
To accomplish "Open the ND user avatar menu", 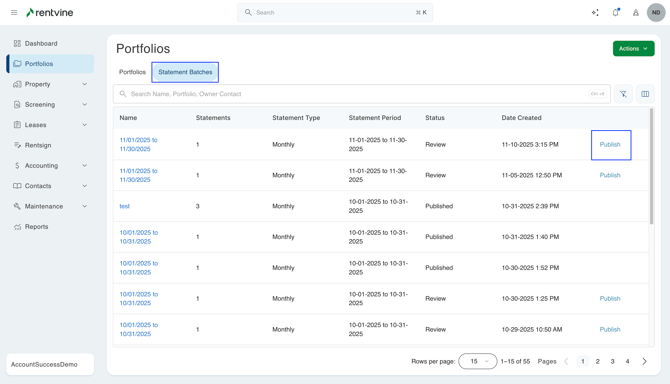I will click(656, 12).
